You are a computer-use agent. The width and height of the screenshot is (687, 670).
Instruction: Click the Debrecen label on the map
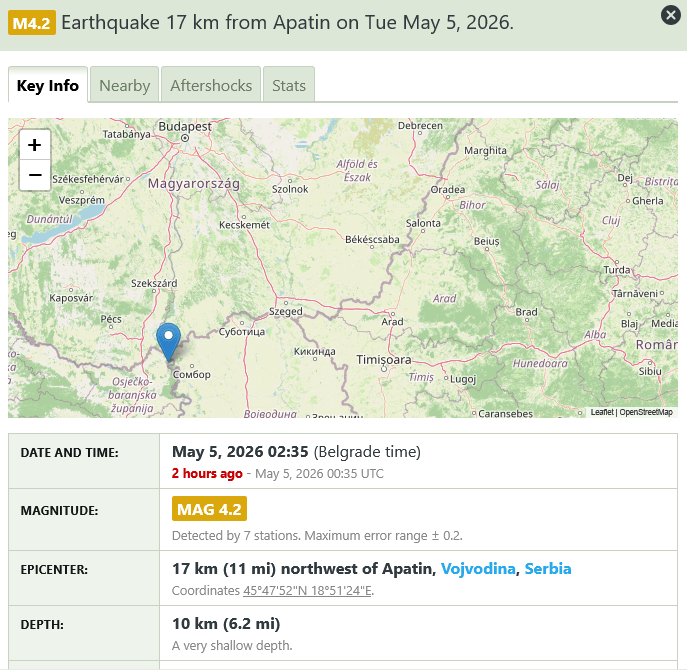(420, 126)
